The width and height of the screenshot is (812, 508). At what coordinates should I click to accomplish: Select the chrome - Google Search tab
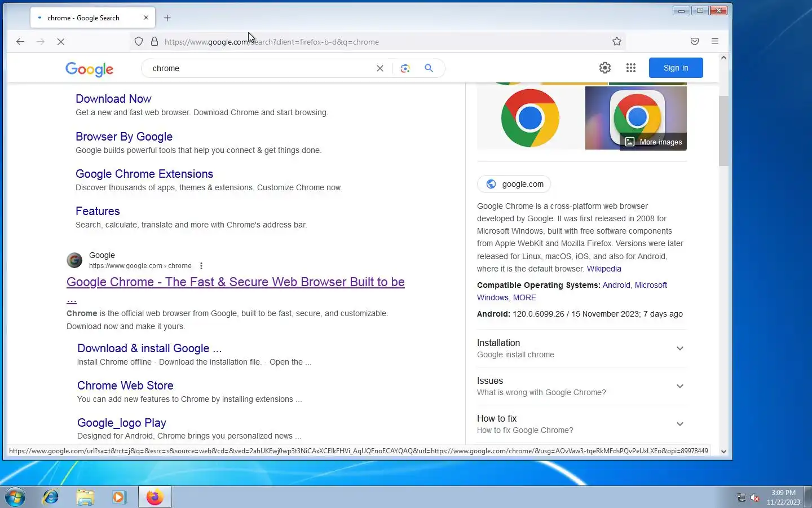pyautogui.click(x=92, y=18)
